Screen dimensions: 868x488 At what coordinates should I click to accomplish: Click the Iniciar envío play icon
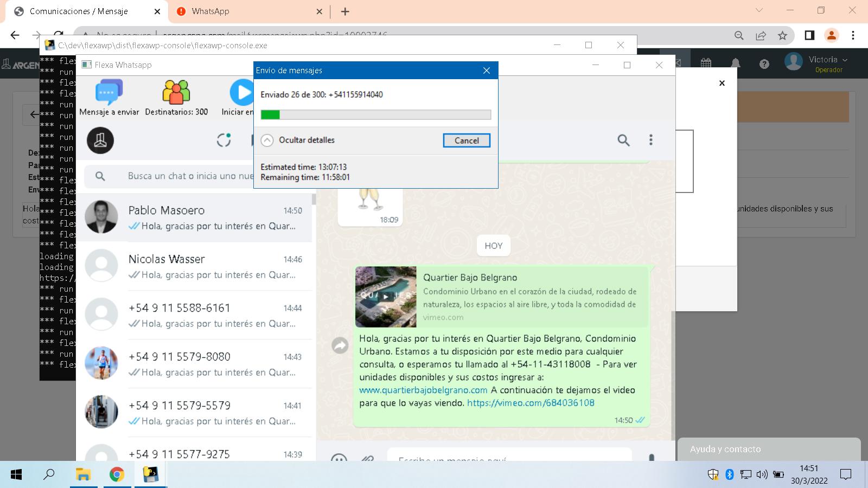(x=241, y=92)
